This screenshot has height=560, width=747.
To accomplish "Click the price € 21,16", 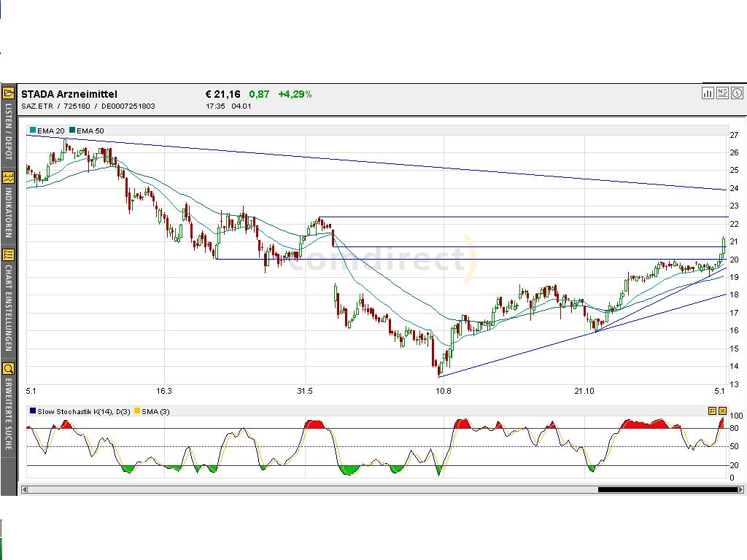I will [223, 94].
